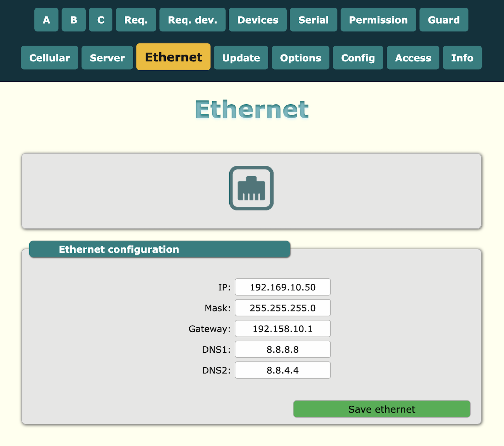Open the Cellular tab
Image resolution: width=504 pixels, height=446 pixels.
(49, 58)
